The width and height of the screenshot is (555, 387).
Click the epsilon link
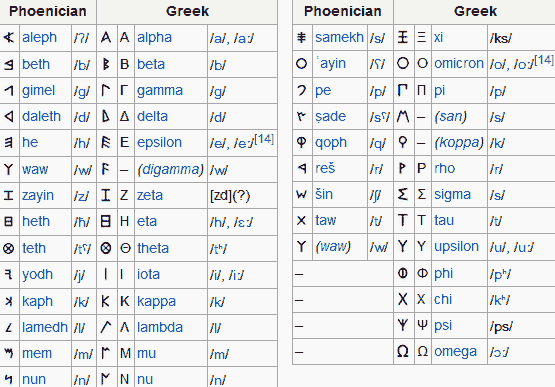click(x=159, y=142)
